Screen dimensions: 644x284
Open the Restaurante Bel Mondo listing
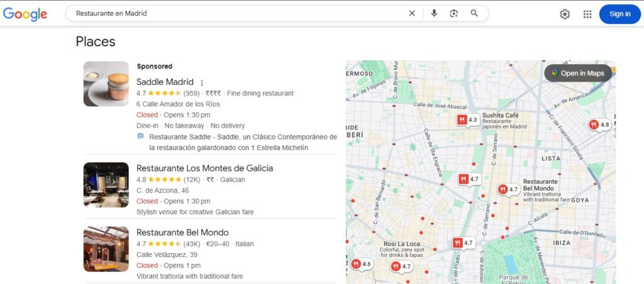182,232
